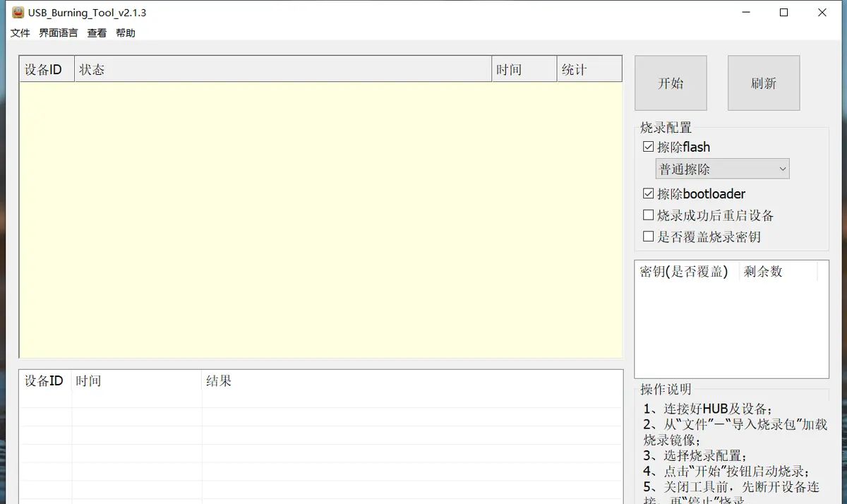Close the USB_Burning_Tool window
847x504 pixels.
point(822,13)
